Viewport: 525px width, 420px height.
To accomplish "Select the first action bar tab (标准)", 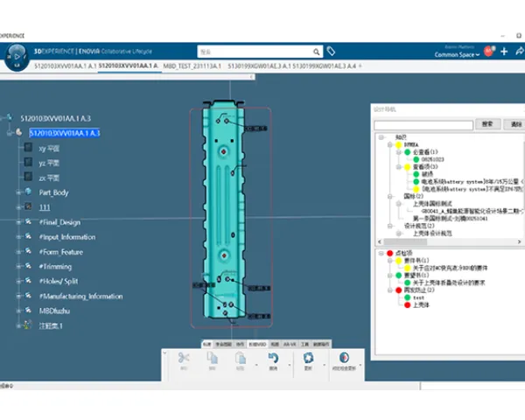I will (206, 344).
